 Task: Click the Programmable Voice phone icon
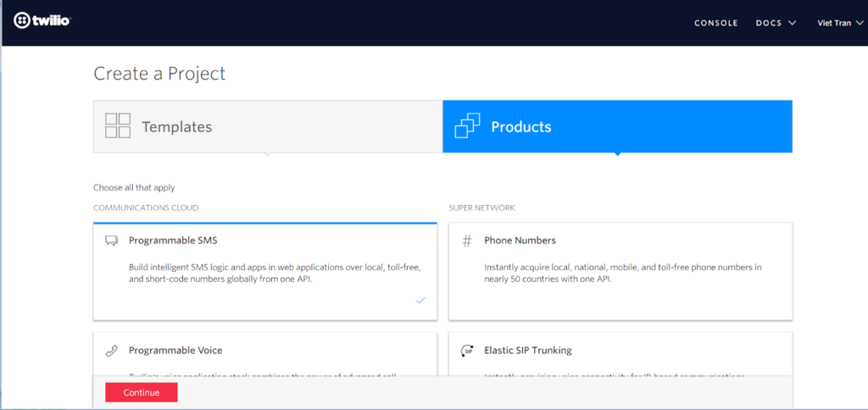(111, 351)
